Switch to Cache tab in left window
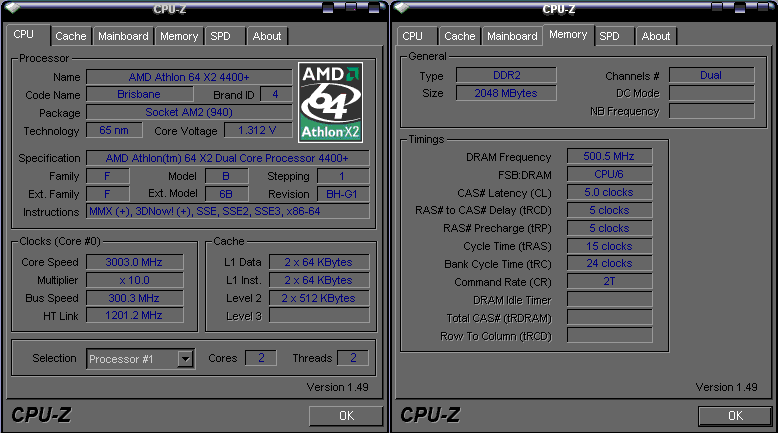Viewport: 778px width, 433px height. pyautogui.click(x=70, y=36)
